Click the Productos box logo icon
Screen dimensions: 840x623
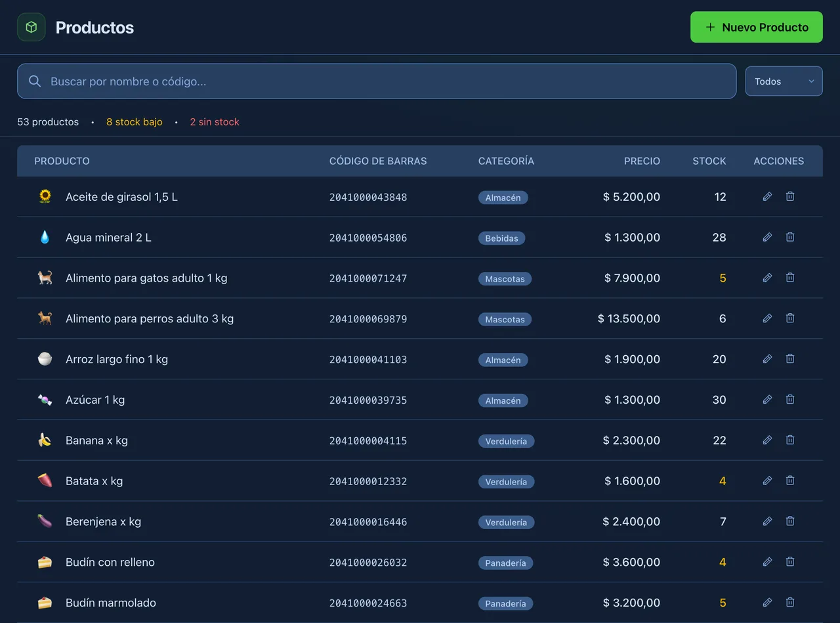[31, 27]
